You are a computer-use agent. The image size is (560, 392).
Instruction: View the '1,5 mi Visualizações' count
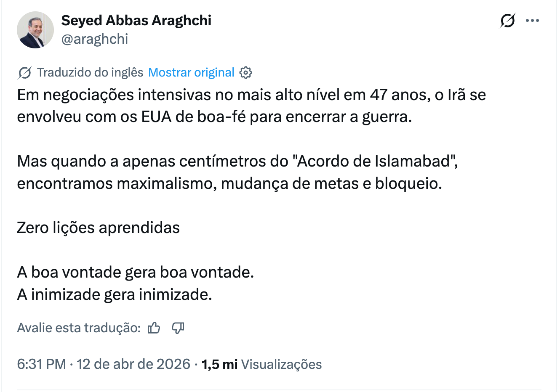261,364
